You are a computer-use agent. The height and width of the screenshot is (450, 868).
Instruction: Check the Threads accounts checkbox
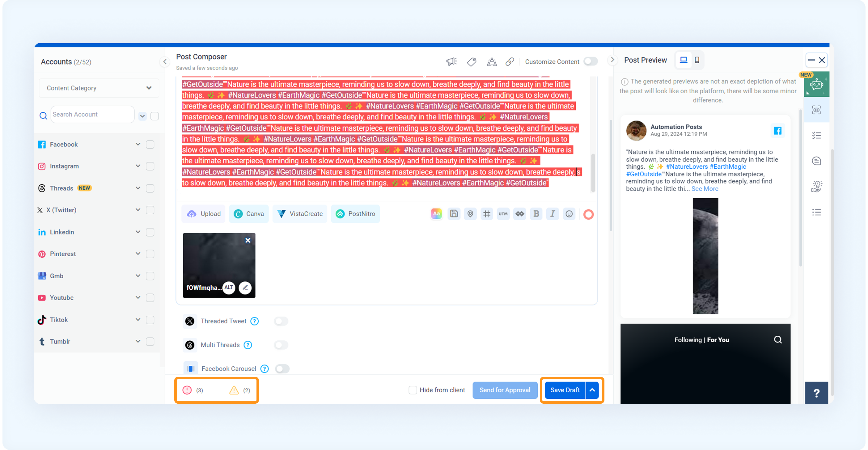coord(150,188)
